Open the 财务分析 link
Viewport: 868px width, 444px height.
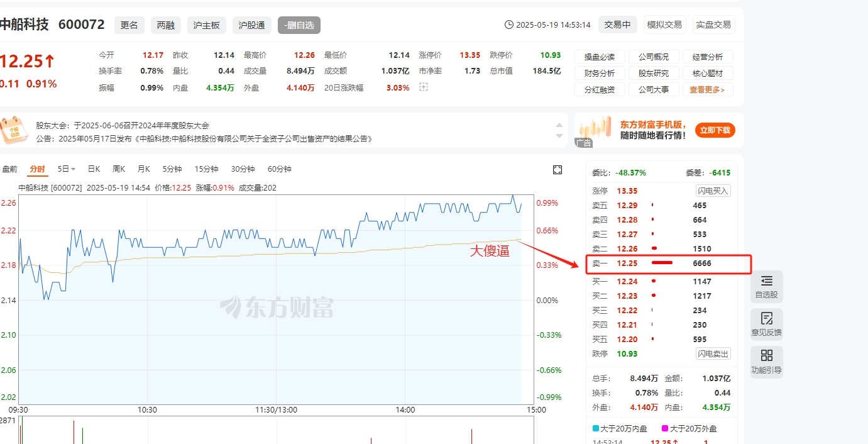click(x=600, y=74)
